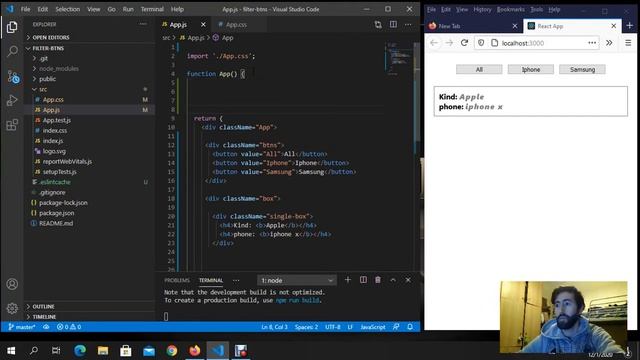This screenshot has height=360, width=640.
Task: Split the editor to the right
Action: click(x=393, y=24)
